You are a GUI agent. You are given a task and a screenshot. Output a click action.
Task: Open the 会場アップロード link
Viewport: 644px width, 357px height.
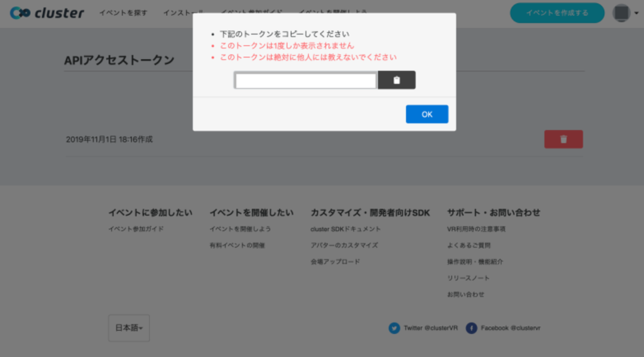coord(335,262)
